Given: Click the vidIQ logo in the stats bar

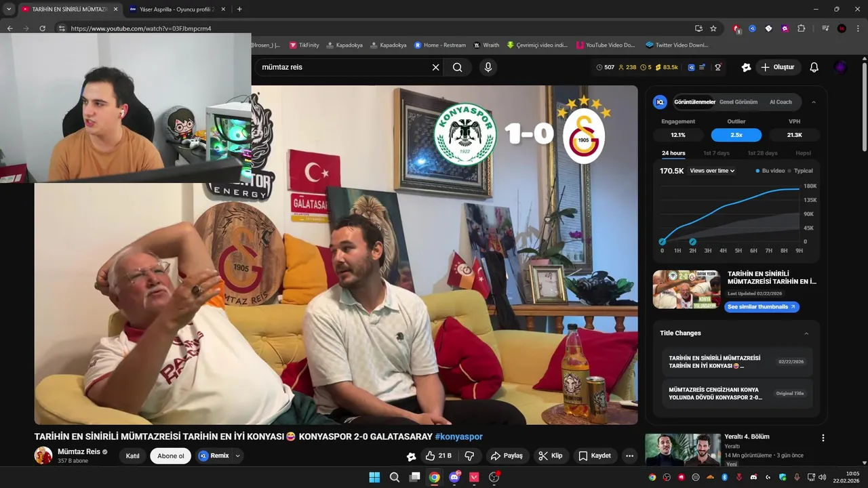Looking at the screenshot, I should point(691,67).
